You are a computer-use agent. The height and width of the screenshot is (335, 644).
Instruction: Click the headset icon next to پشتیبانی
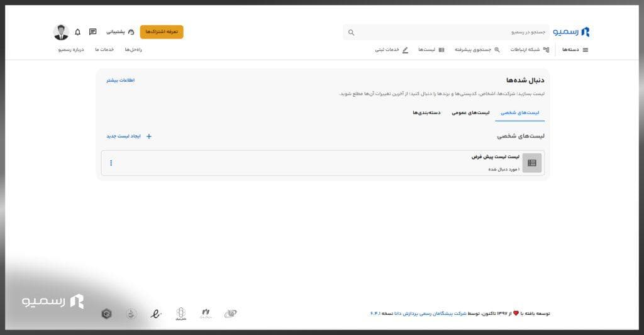coord(131,32)
